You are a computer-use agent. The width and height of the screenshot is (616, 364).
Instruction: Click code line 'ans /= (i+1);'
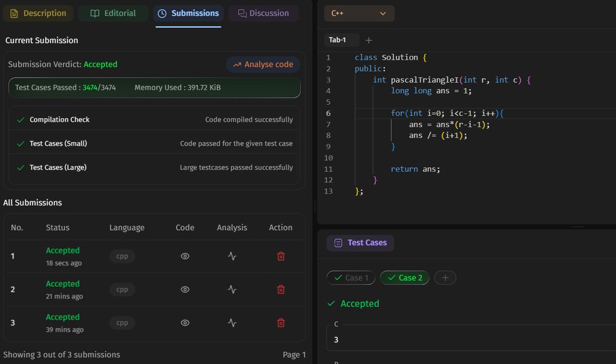tap(438, 135)
